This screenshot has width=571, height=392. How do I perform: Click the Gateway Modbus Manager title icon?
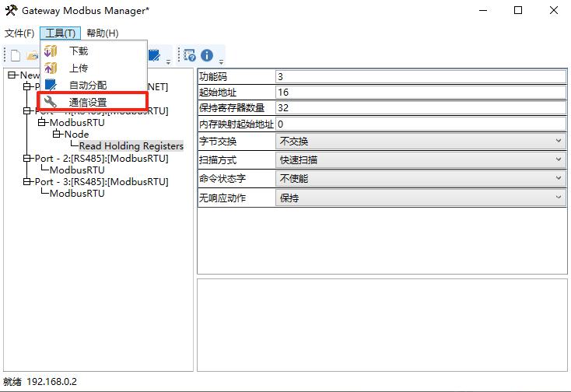pos(11,10)
